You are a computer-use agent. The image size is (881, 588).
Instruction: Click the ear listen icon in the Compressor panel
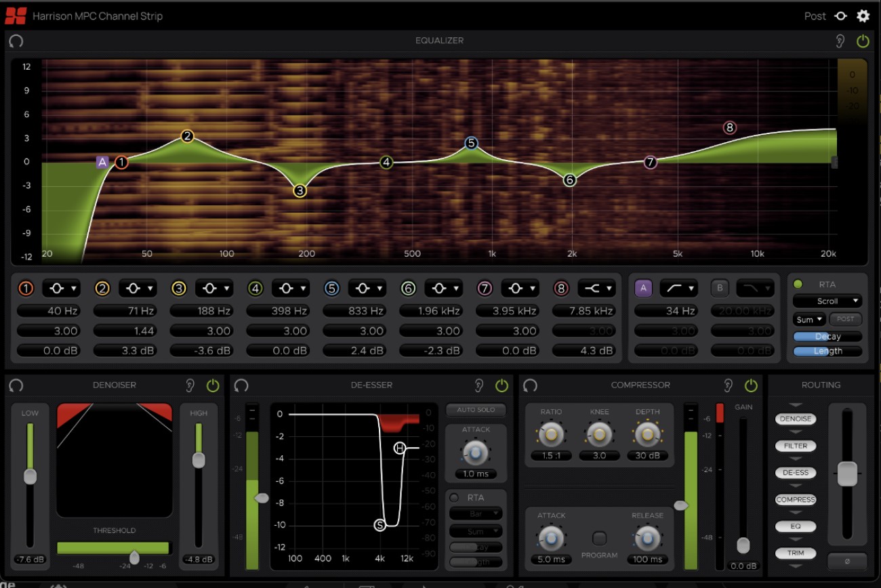[728, 385]
